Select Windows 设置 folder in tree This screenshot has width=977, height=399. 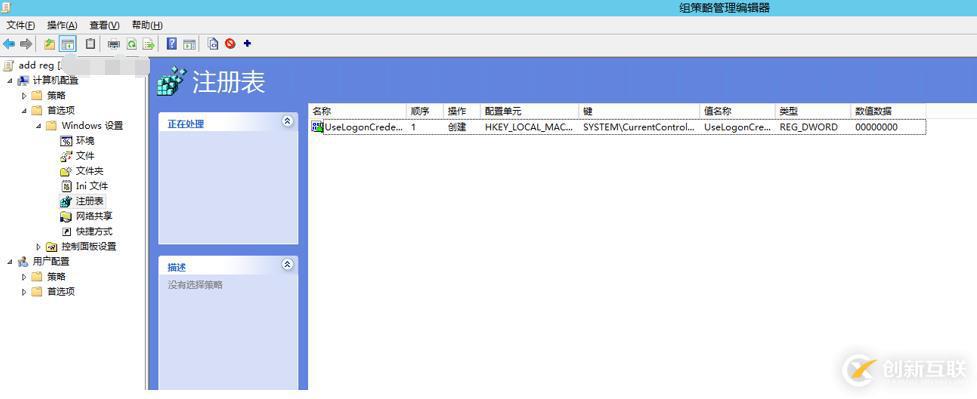[92, 125]
